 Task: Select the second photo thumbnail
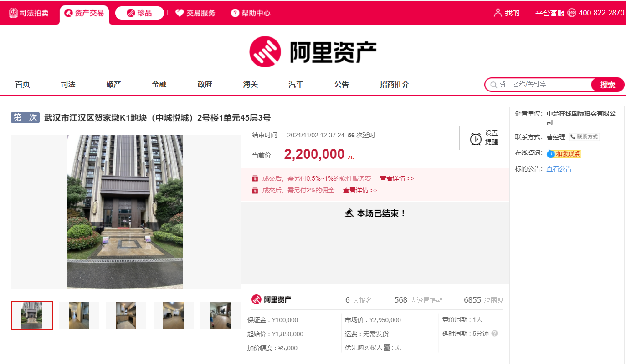(79, 315)
